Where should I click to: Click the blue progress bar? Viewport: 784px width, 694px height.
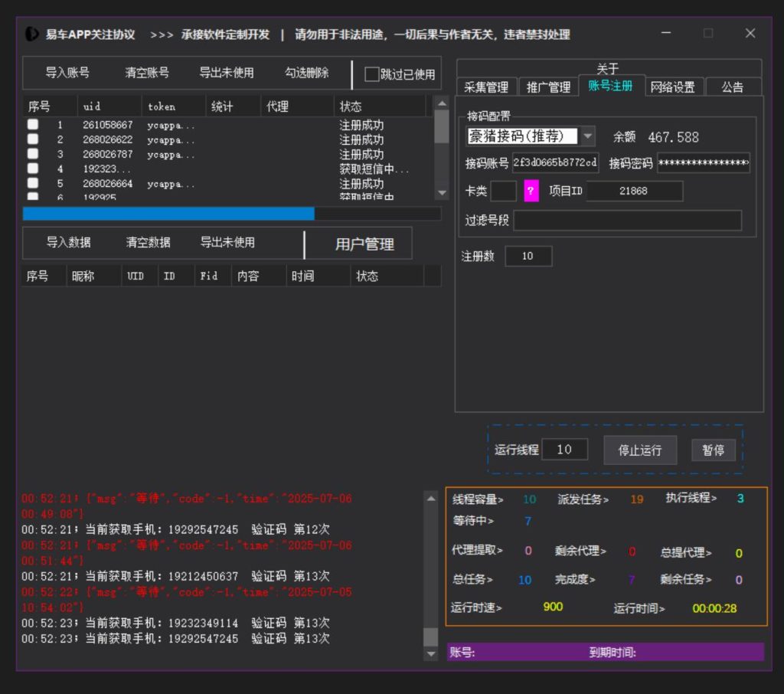coord(168,214)
